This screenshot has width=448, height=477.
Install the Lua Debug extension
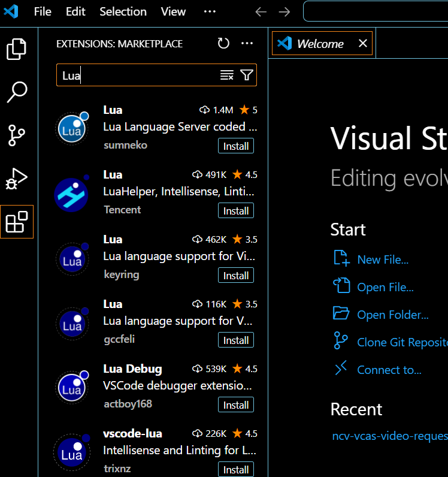click(x=236, y=405)
